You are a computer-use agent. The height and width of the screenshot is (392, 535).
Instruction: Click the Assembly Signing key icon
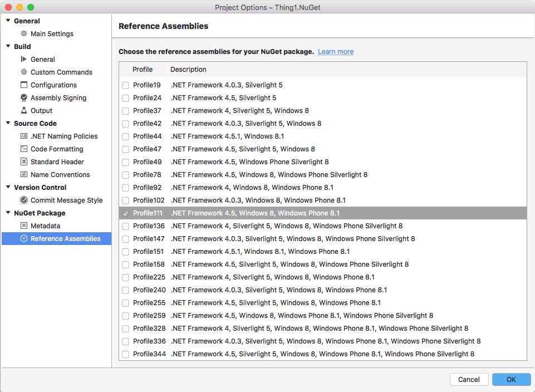pyautogui.click(x=23, y=97)
